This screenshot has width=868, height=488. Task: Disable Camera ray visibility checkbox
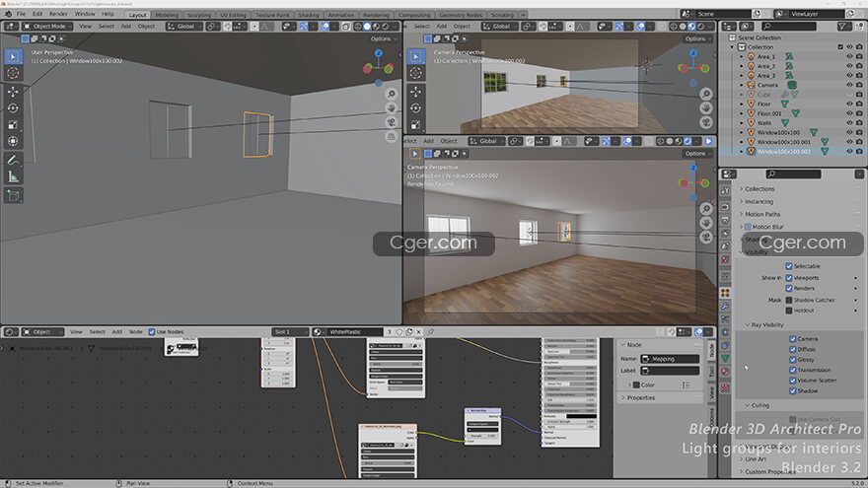point(794,339)
